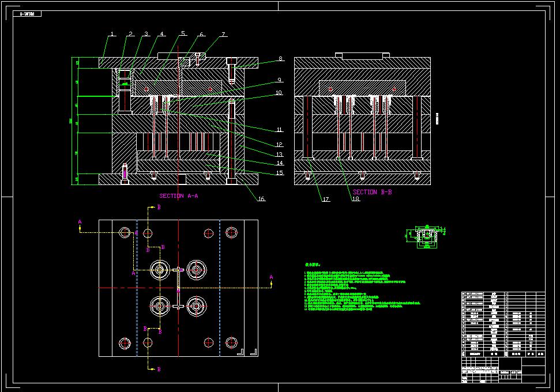560x392 pixels.
Task: Click part callout number 7
Action: point(224,34)
